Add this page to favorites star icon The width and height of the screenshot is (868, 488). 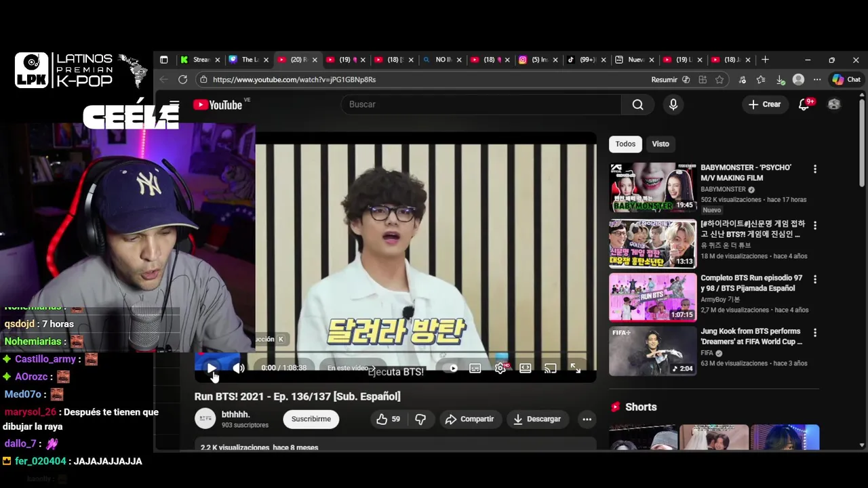(x=719, y=79)
